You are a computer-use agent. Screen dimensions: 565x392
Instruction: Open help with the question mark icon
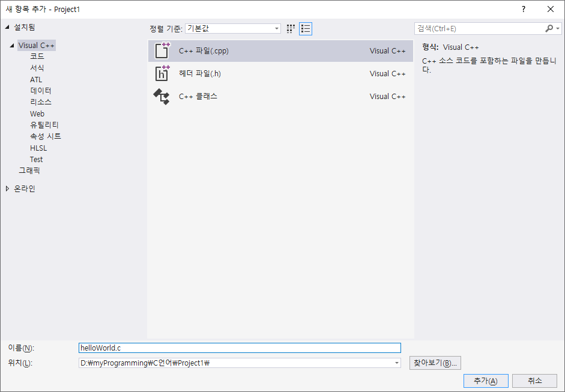(x=524, y=10)
